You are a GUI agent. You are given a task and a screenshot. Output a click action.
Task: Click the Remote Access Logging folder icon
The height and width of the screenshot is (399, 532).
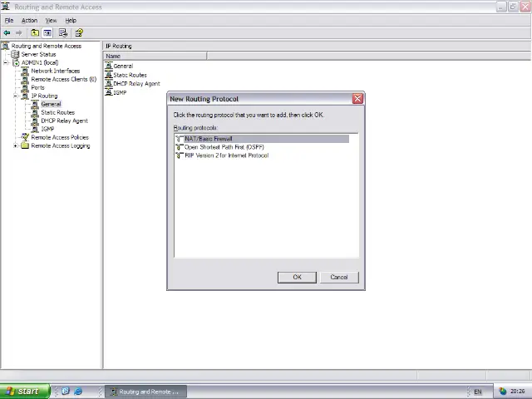click(25, 146)
